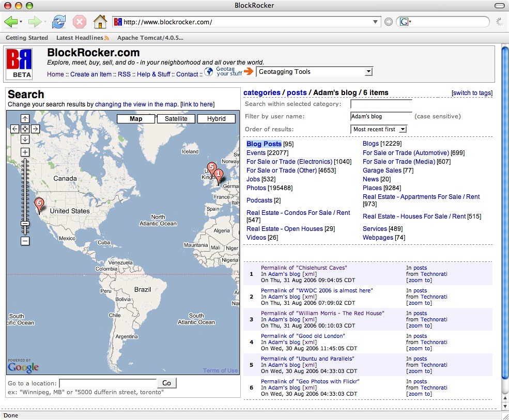Zoom out the map with minus

25,241
